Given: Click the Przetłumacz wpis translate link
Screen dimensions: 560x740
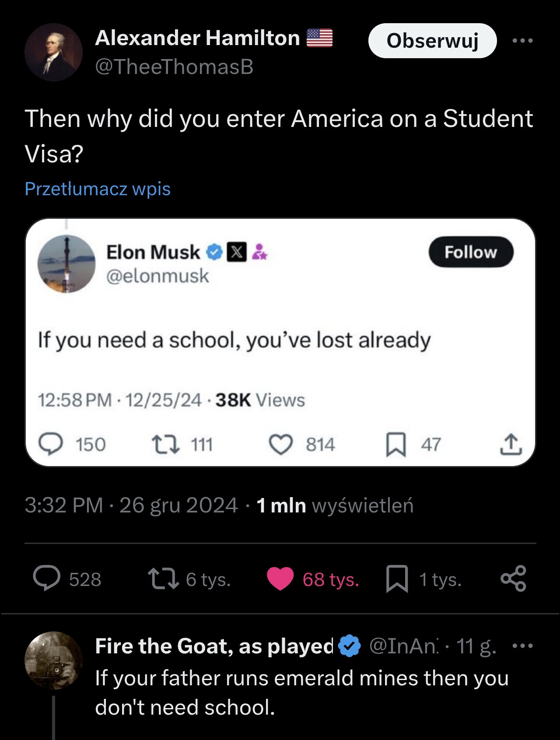Looking at the screenshot, I should coord(98,189).
